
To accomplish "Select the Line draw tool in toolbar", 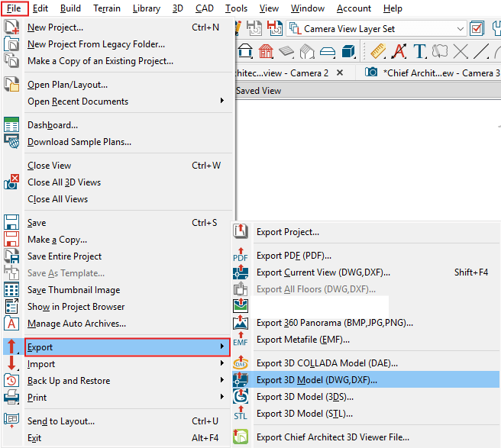I will [481, 51].
